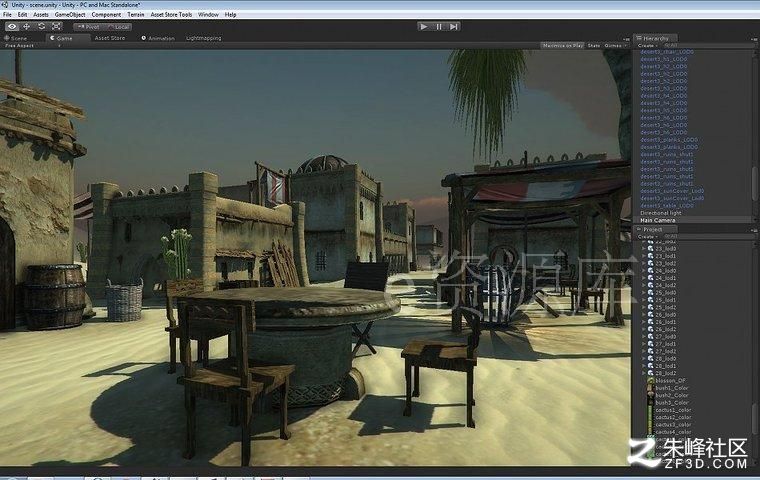Open the Component menu
This screenshot has height=480, width=760.
[106, 15]
